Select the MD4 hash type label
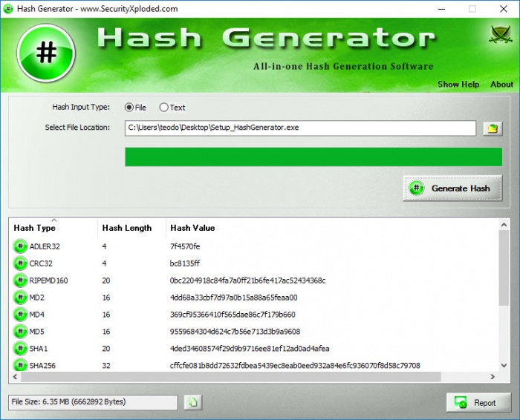 37,315
